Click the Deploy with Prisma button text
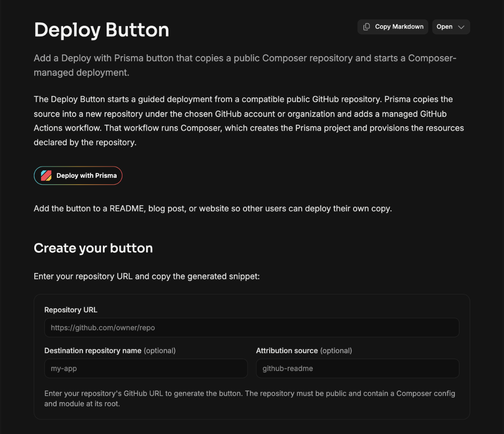504x434 pixels. [x=87, y=175]
